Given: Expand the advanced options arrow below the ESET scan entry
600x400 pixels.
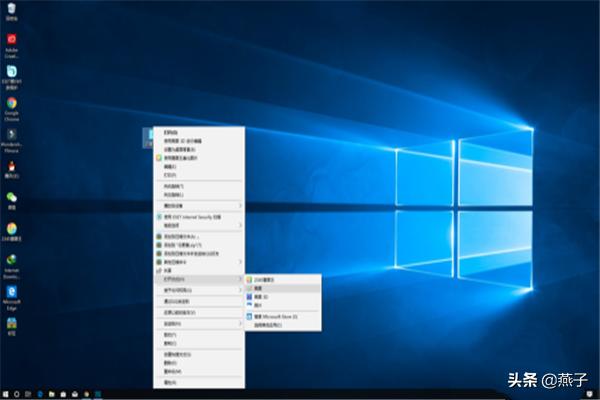Looking at the screenshot, I should click(240, 225).
